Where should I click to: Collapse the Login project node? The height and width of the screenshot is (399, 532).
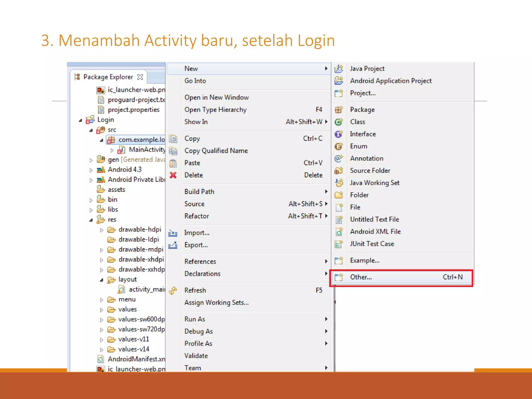point(80,120)
